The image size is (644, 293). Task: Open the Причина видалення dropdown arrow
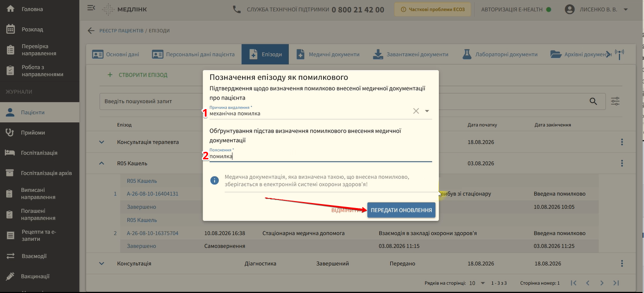tap(427, 111)
